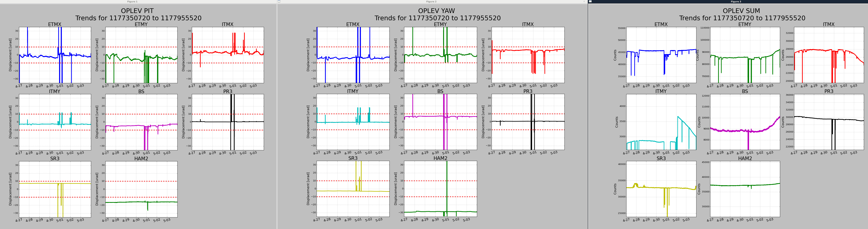868x229 pixels.
Task: Select the HAM2 title in the OPLEV SUM figure
Action: (745, 158)
